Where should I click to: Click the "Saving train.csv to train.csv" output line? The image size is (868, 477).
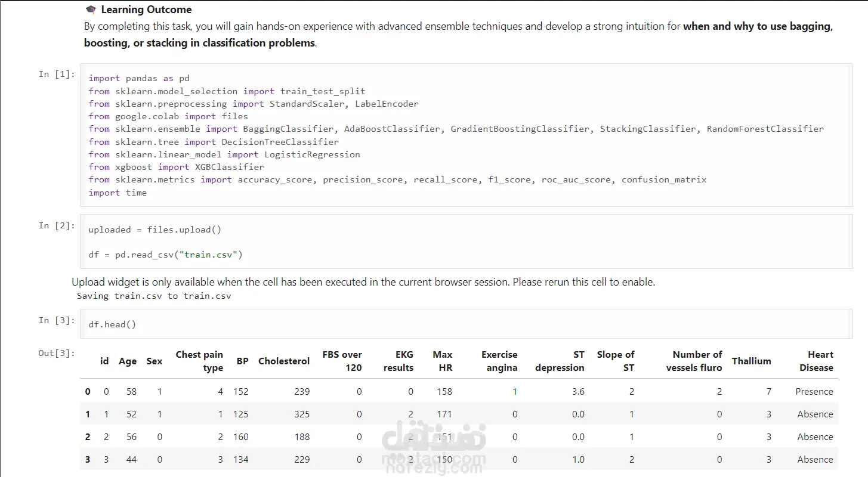point(154,296)
